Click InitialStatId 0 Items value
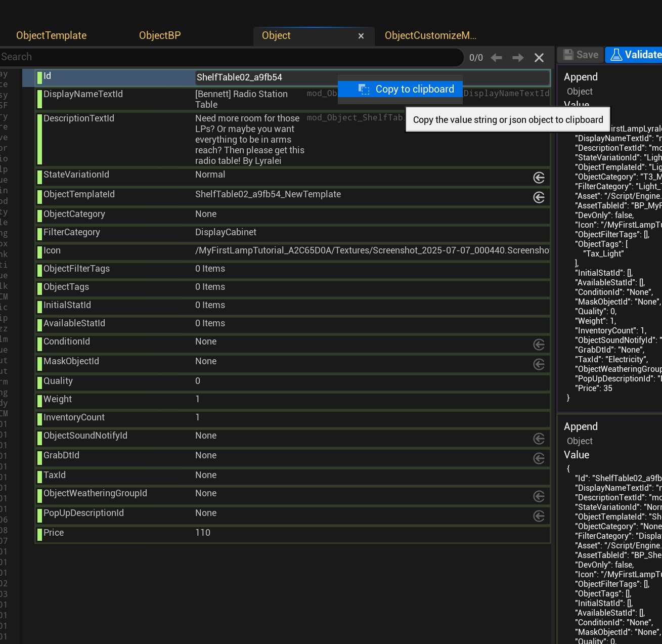This screenshot has width=662, height=644. (210, 305)
